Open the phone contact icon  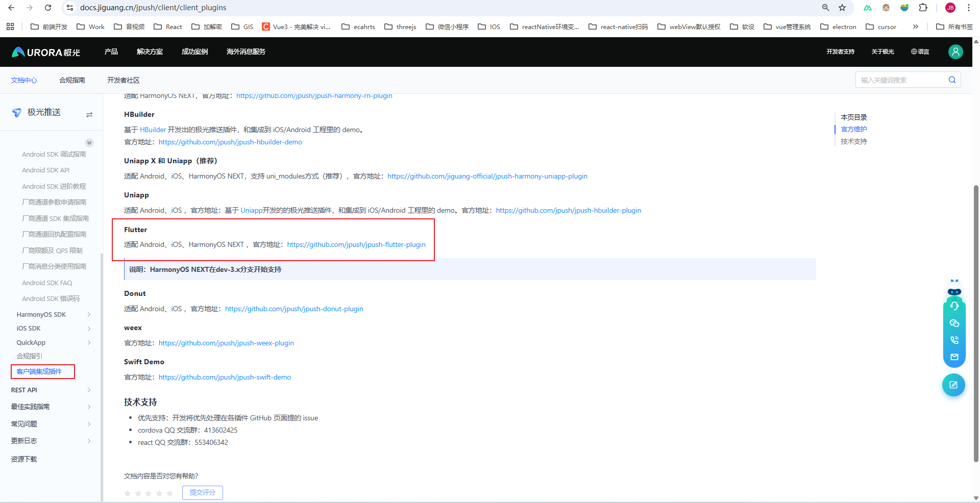[x=954, y=340]
